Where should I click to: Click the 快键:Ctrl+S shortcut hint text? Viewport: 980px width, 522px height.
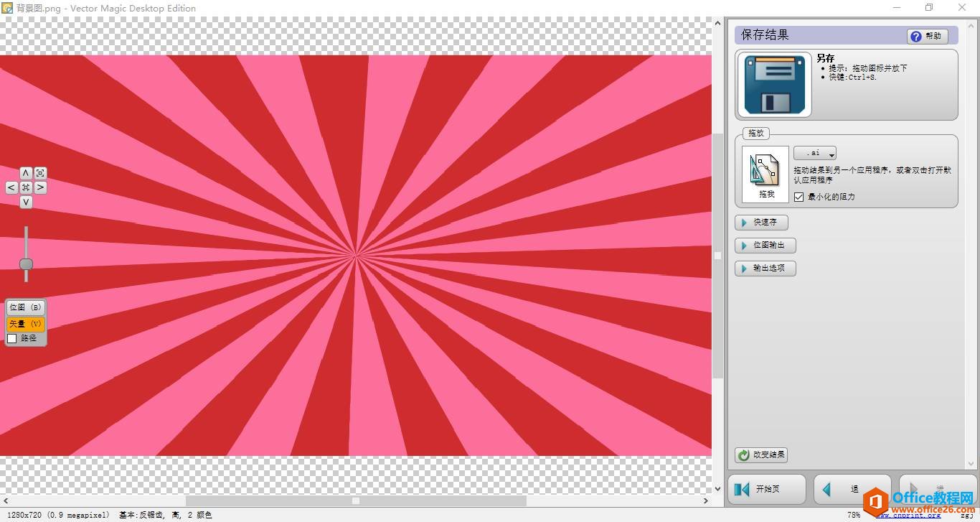coord(852,77)
